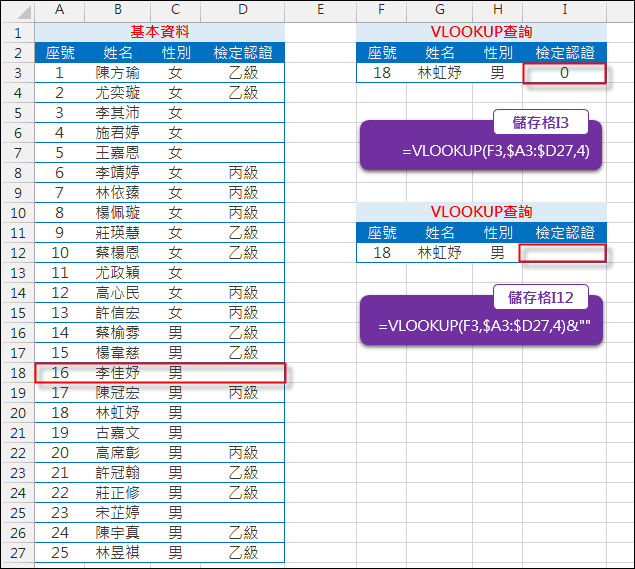Select the name cell 李佳妤

coord(117,373)
